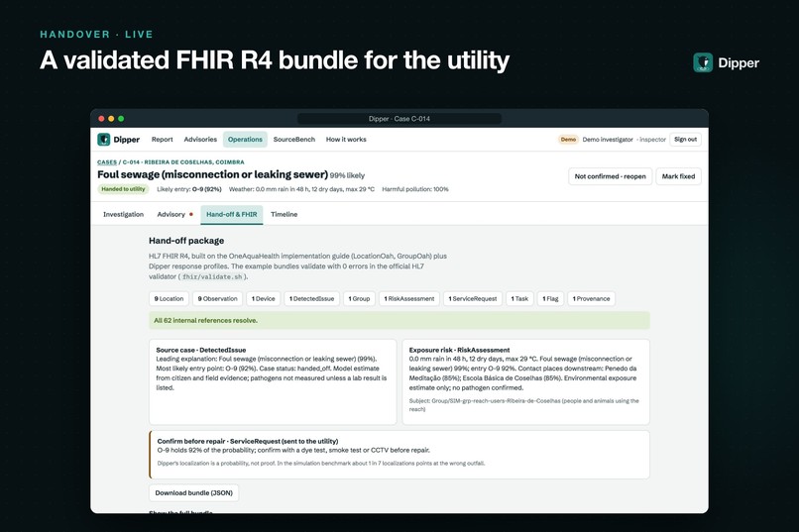The image size is (799, 532).
Task: Click the Handed to utility status badge
Action: (x=123, y=189)
